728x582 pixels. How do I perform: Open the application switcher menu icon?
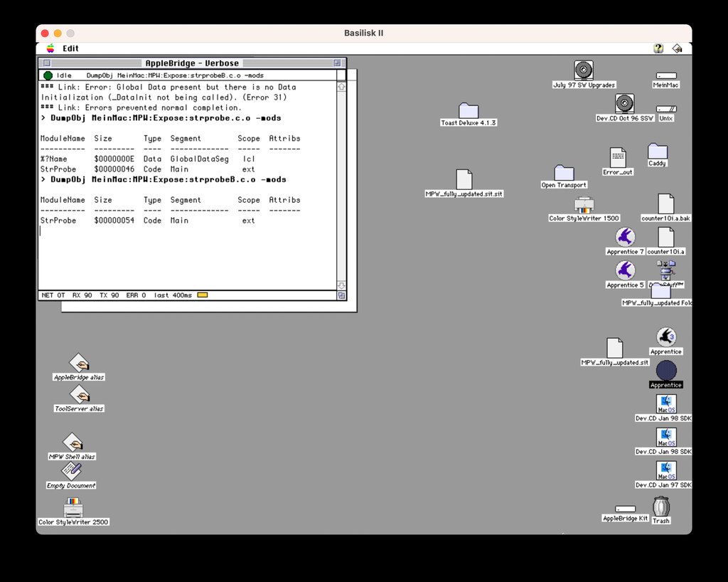[x=678, y=48]
